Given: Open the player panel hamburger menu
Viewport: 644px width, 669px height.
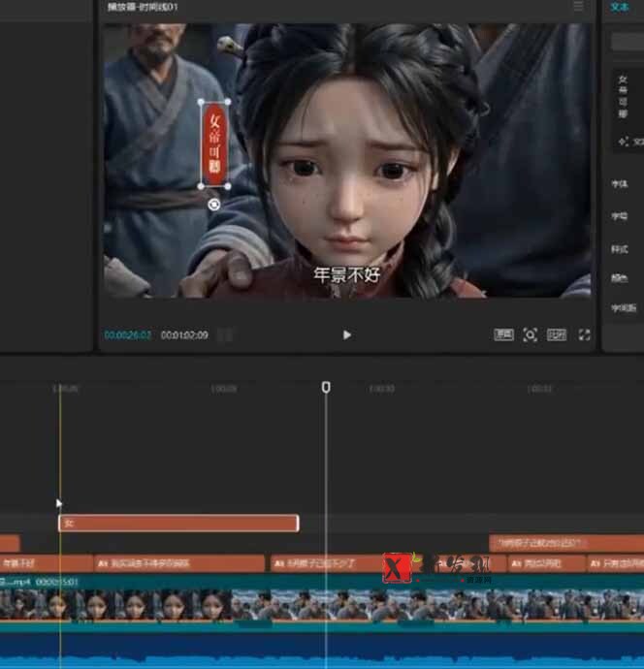Looking at the screenshot, I should click(578, 6).
